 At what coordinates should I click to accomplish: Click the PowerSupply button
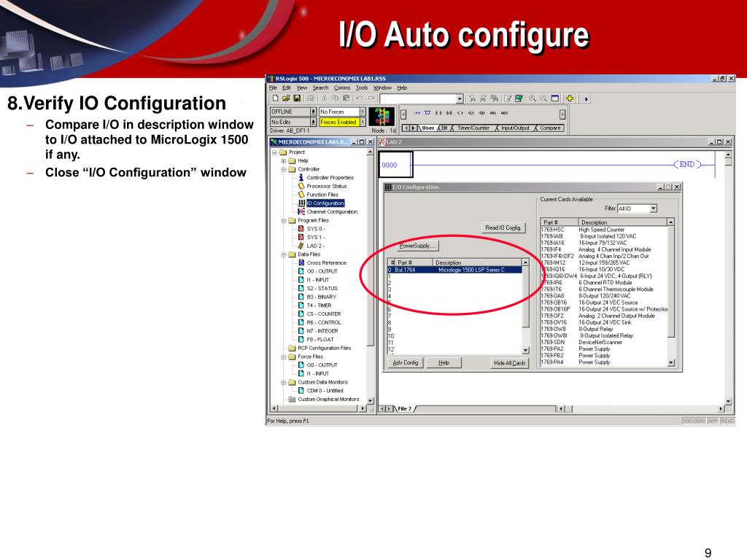[418, 246]
